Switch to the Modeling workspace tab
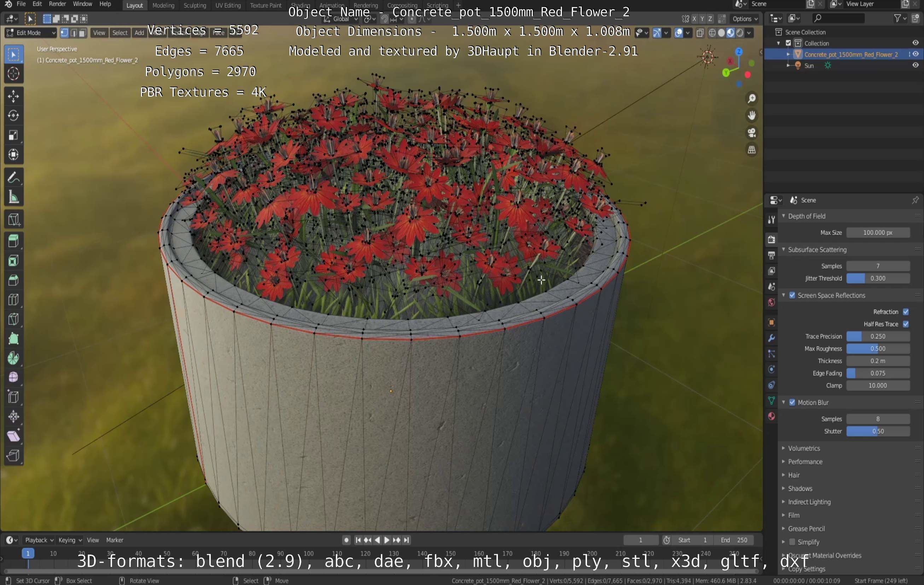Viewport: 924px width, 585px height. coord(163,5)
